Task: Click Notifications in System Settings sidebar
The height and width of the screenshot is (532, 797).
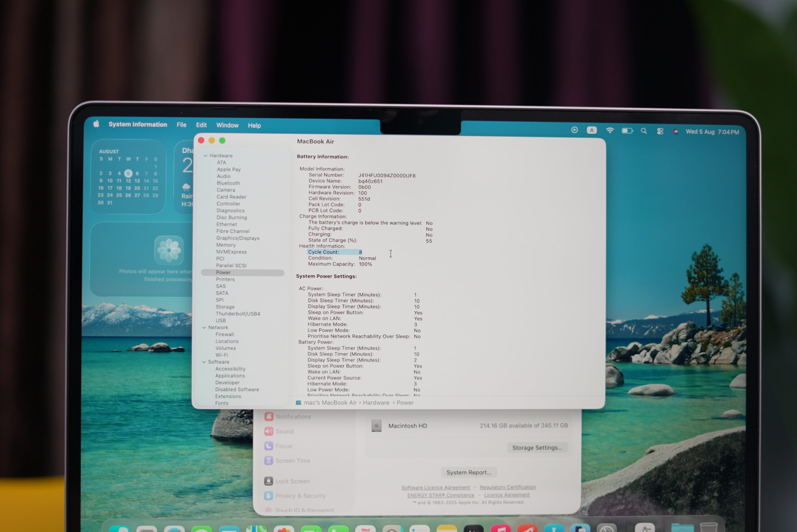Action: click(293, 417)
